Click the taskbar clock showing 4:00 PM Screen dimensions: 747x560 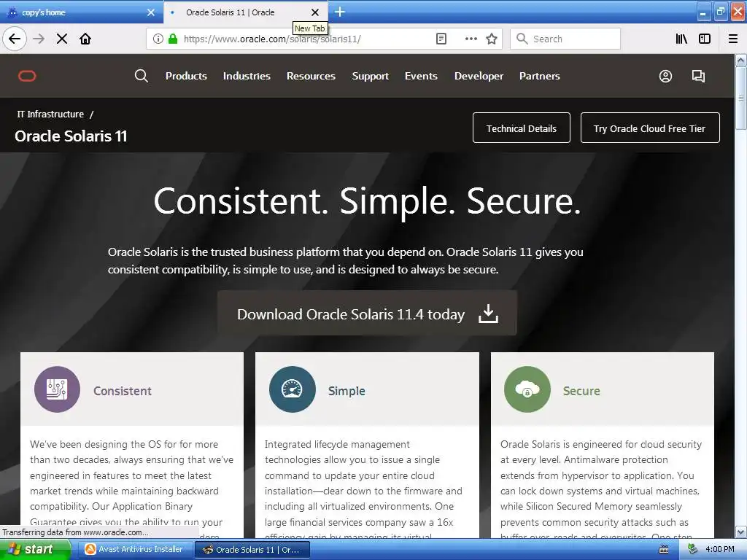[x=719, y=550]
